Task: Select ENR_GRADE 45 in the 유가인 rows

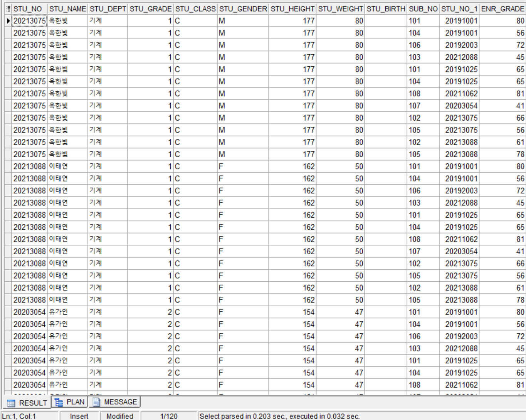Action: click(502, 349)
